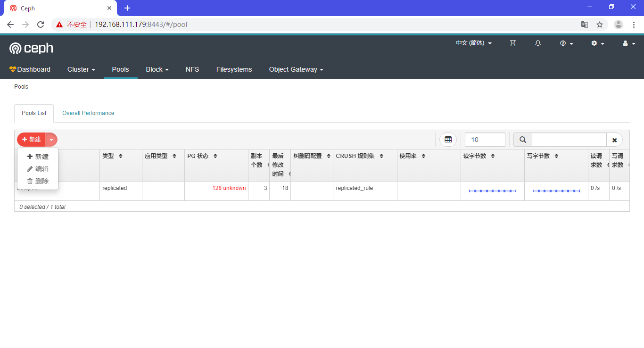The width and height of the screenshot is (644, 348).
Task: Choose 编辑 from the dropdown menu
Action: coord(38,169)
